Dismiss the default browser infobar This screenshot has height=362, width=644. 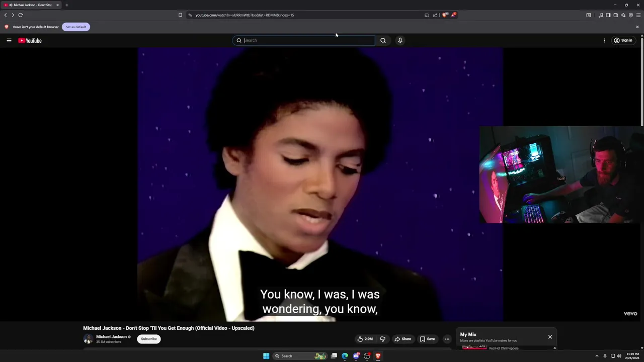pos(637,27)
